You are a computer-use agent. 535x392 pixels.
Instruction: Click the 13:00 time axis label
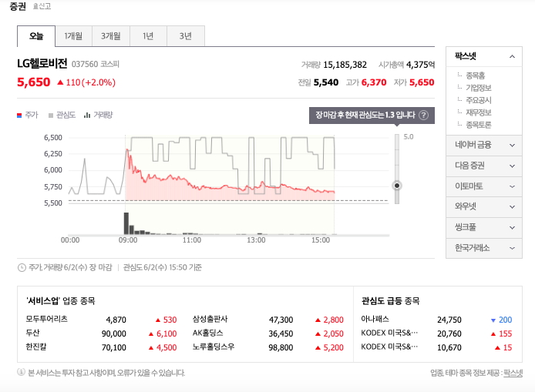pos(256,240)
